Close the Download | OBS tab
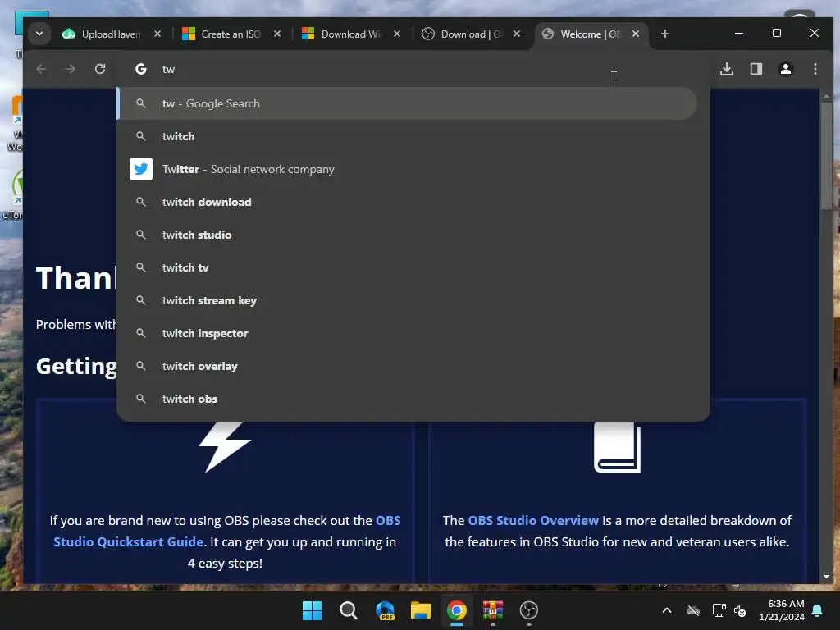840x630 pixels. point(517,34)
